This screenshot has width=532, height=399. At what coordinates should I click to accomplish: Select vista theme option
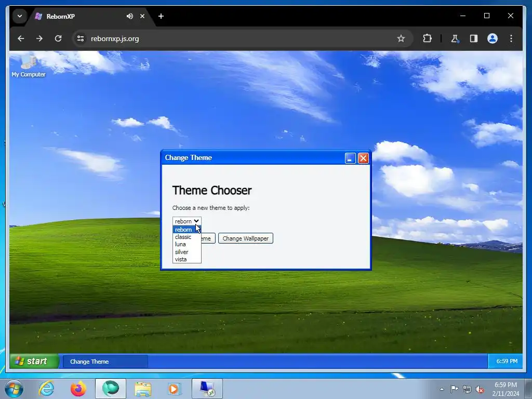pos(187,259)
